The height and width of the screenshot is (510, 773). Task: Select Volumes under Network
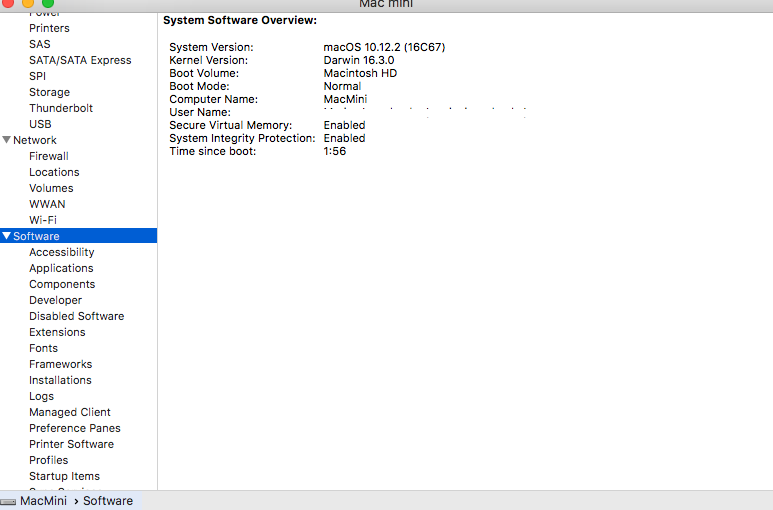(51, 188)
